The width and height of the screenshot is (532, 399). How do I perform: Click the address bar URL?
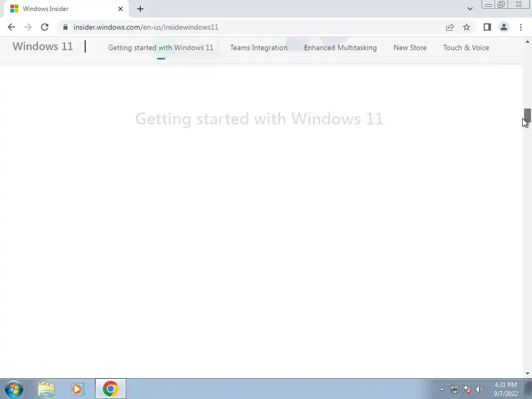tap(146, 27)
